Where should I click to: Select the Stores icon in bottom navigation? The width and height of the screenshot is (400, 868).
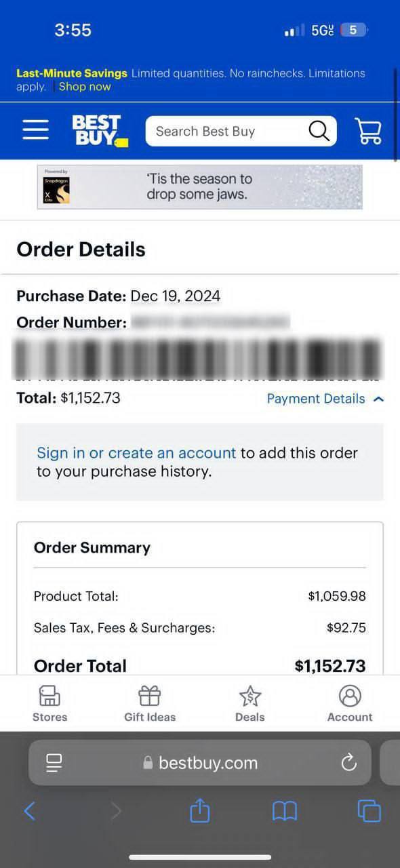(x=49, y=696)
